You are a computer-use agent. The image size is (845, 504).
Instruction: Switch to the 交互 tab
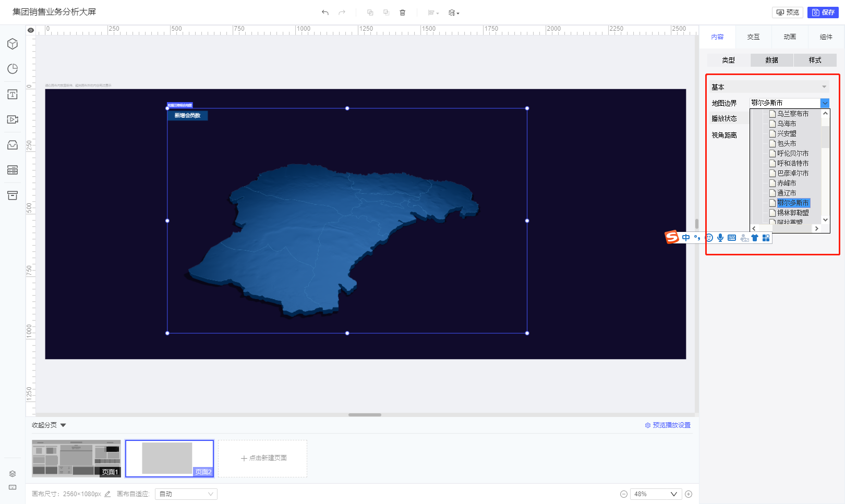(753, 37)
